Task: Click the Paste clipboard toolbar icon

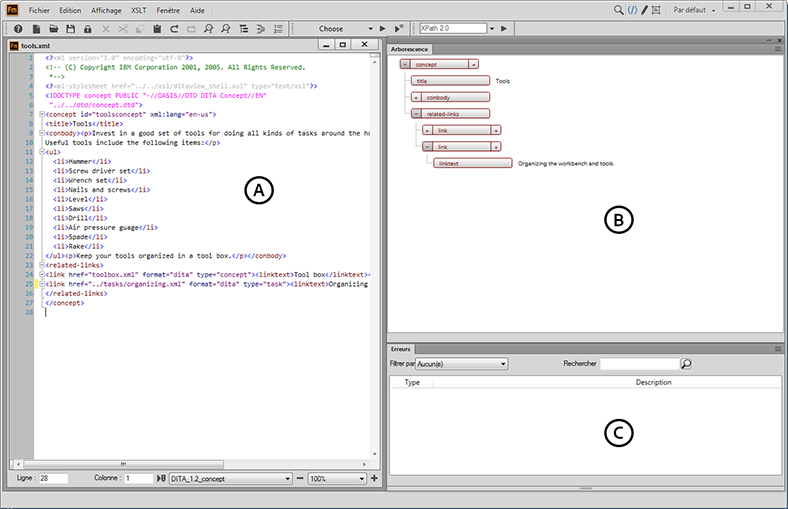Action: pyautogui.click(x=156, y=29)
